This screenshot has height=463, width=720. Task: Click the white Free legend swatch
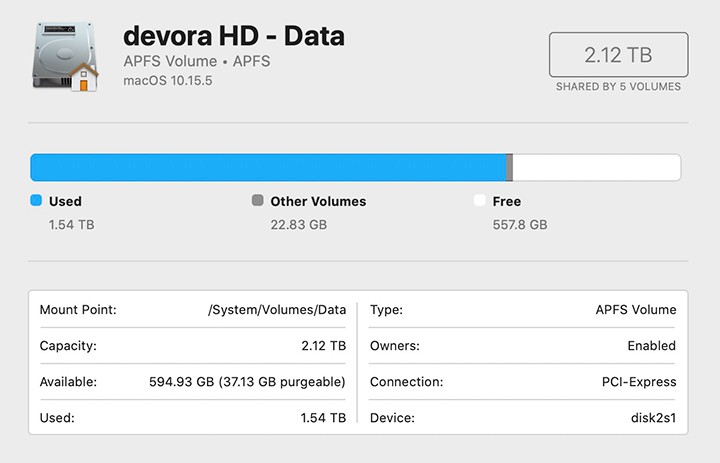[x=480, y=201]
